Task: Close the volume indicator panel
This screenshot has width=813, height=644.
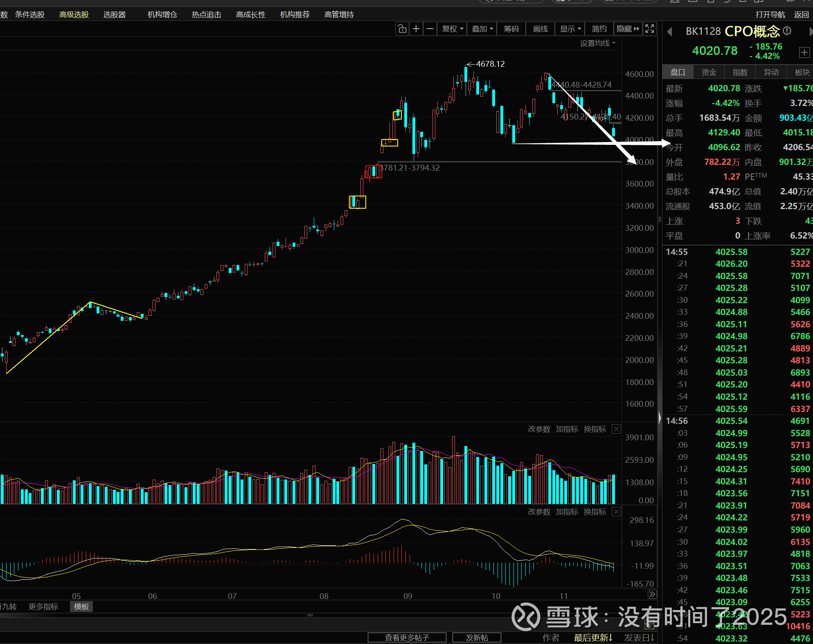Action: click(x=616, y=429)
